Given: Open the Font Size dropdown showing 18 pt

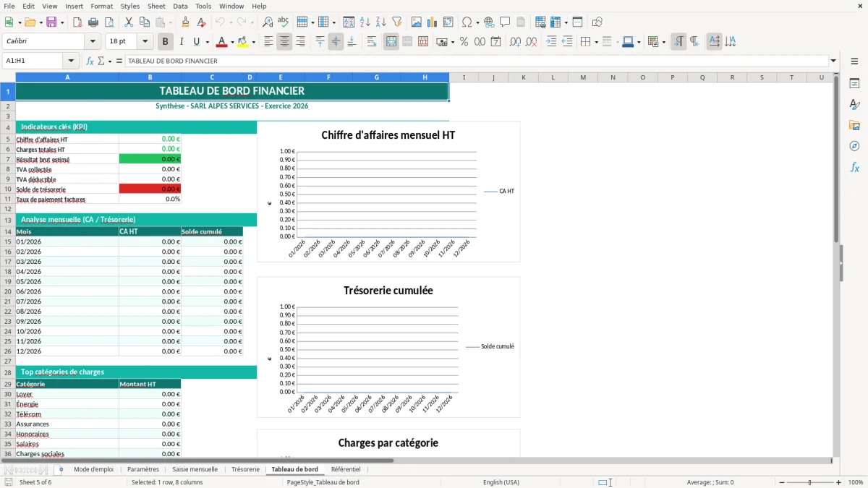Looking at the screenshot, I should pos(145,42).
